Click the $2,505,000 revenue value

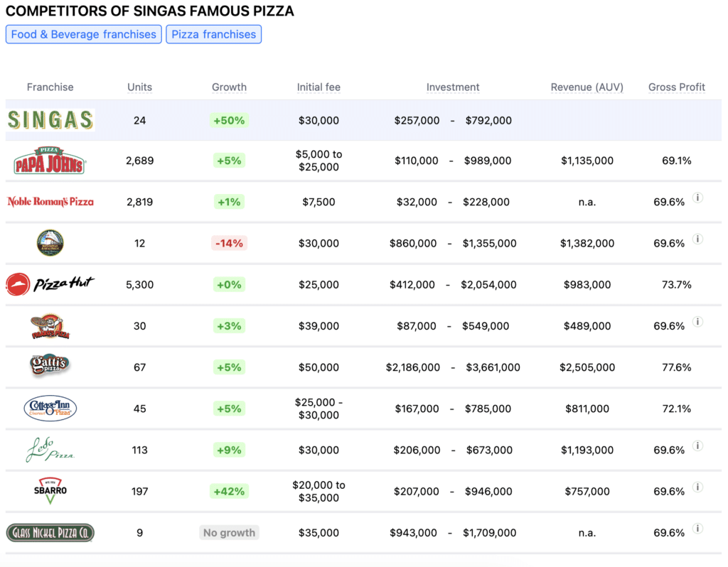pos(587,367)
